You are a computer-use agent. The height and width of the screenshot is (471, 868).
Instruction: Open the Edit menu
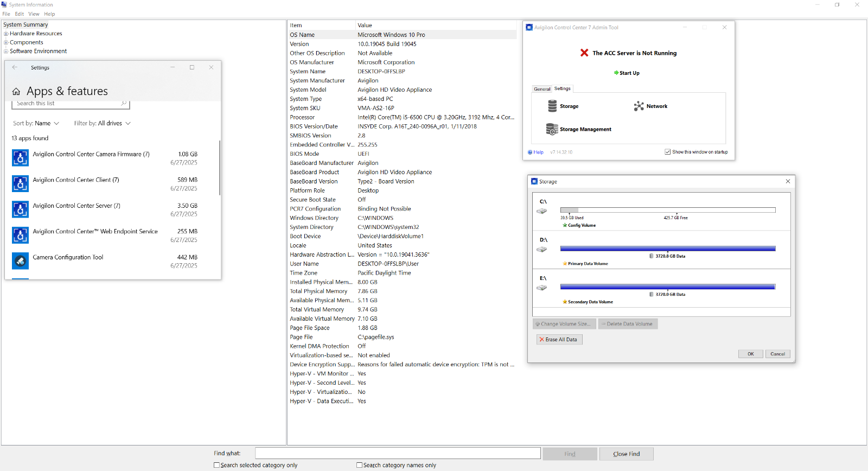20,14
